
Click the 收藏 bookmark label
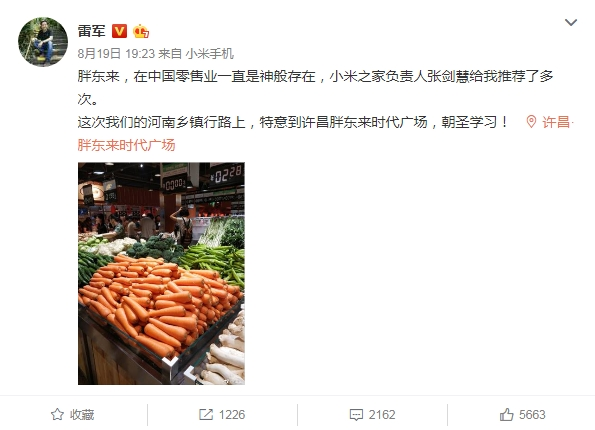82,414
